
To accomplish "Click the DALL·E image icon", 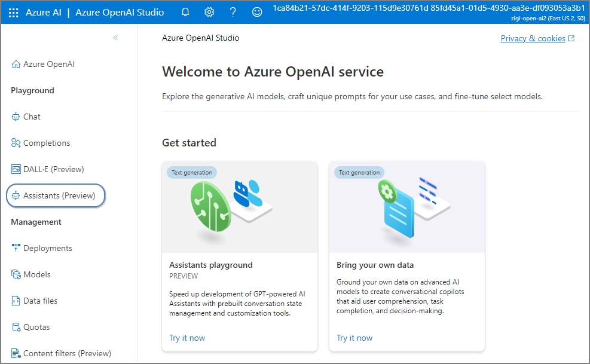I will click(x=16, y=169).
